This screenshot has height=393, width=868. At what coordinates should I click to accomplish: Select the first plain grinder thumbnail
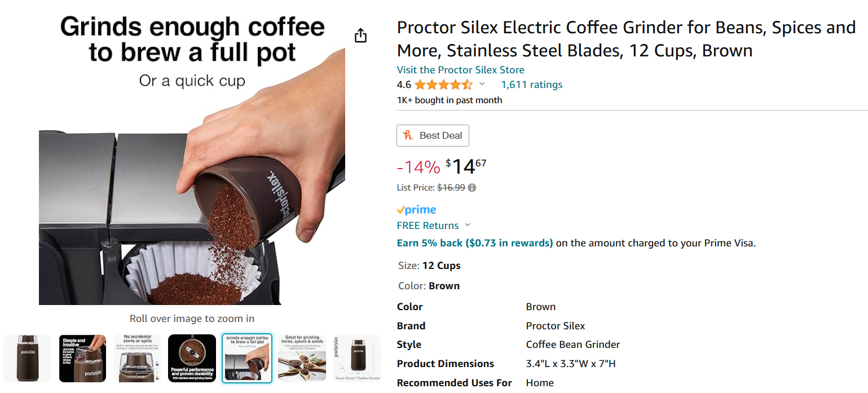(28, 359)
